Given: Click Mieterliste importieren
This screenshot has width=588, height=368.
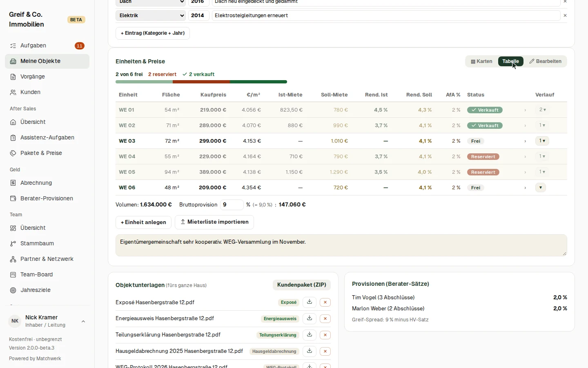Looking at the screenshot, I should tap(214, 222).
